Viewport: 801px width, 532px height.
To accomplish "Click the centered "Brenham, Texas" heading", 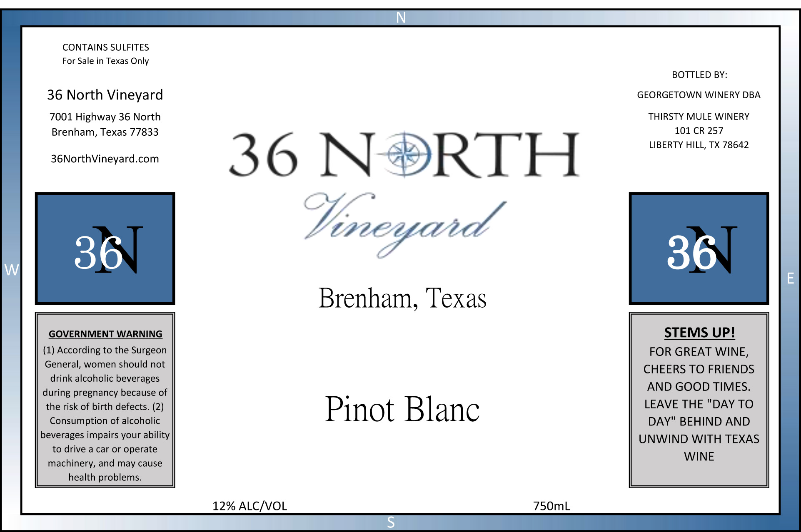I will click(x=402, y=298).
